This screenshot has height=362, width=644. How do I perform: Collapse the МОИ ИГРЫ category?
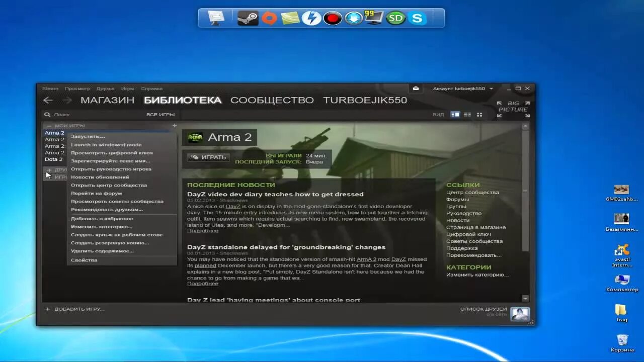pos(49,126)
